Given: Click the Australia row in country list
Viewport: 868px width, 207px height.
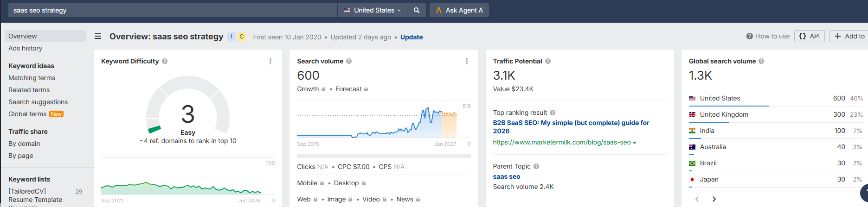Looking at the screenshot, I should pyautogui.click(x=776, y=147).
